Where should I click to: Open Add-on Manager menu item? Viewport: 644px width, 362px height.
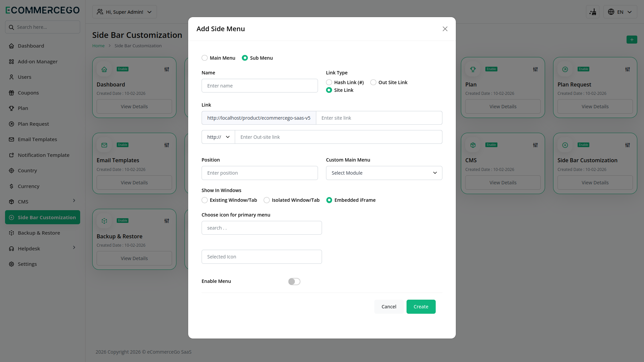[43, 62]
